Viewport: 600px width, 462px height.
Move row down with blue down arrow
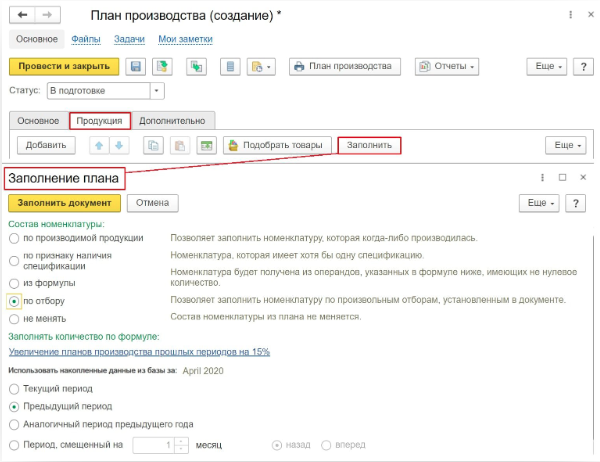(x=119, y=145)
